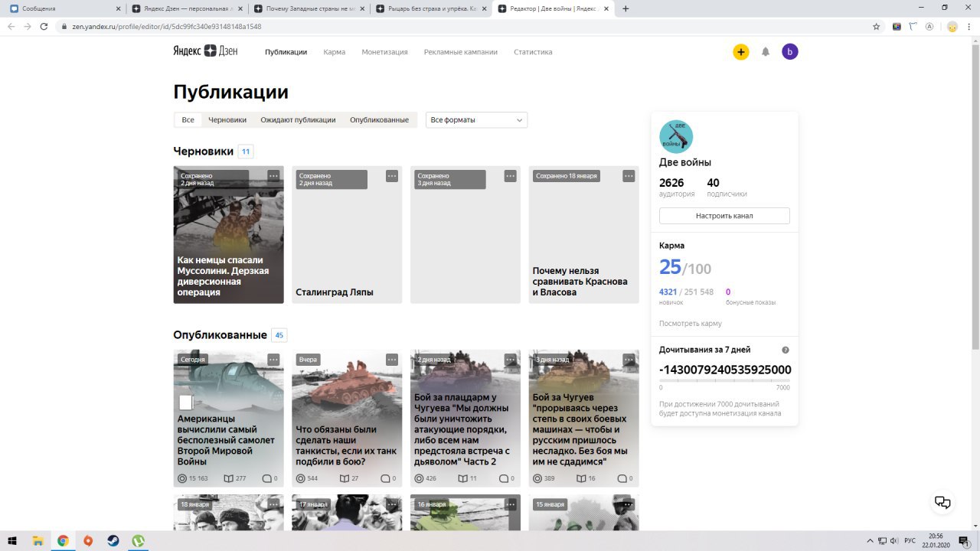Open options on Американцы вычислили article

point(273,360)
